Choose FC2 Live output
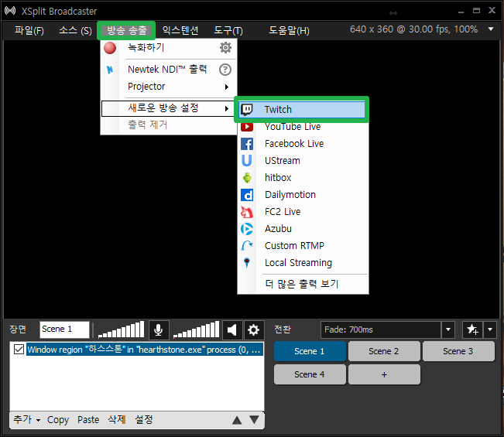 pos(303,212)
